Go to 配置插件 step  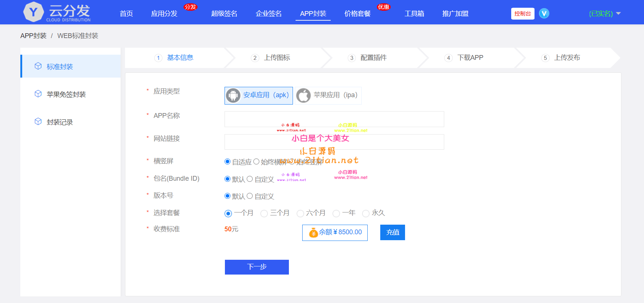click(374, 58)
